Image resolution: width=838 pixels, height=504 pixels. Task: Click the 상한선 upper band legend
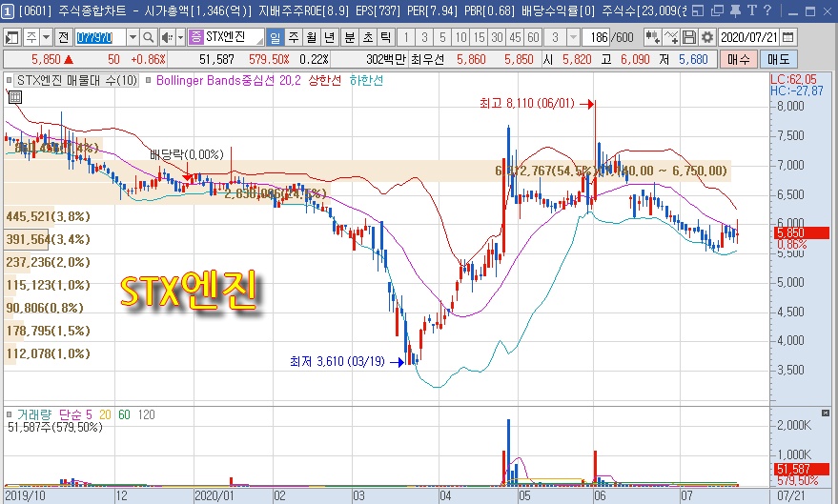click(x=324, y=81)
